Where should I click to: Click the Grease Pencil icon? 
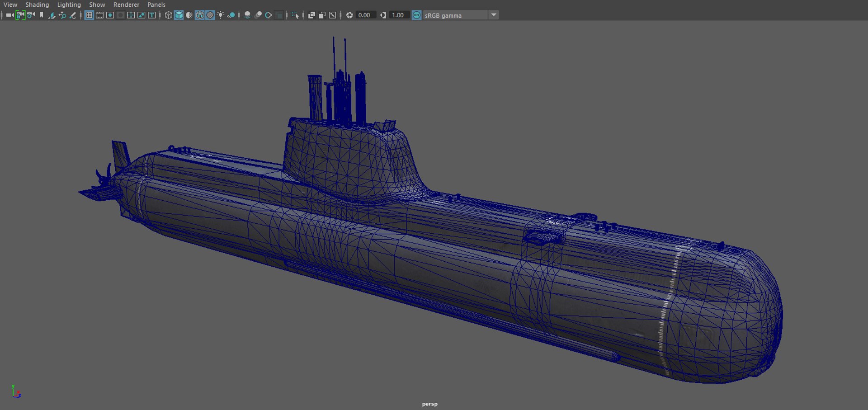[73, 15]
